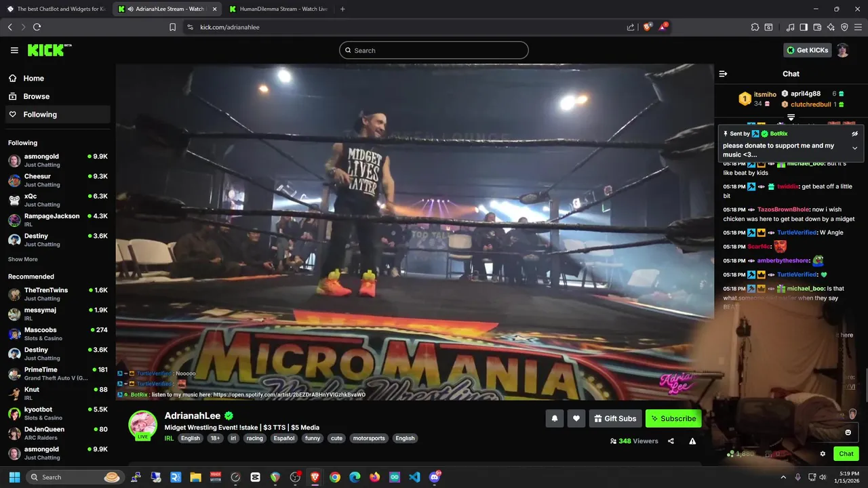Click TurtleVerified username in chat W Angle message
868x488 pixels.
click(797, 232)
